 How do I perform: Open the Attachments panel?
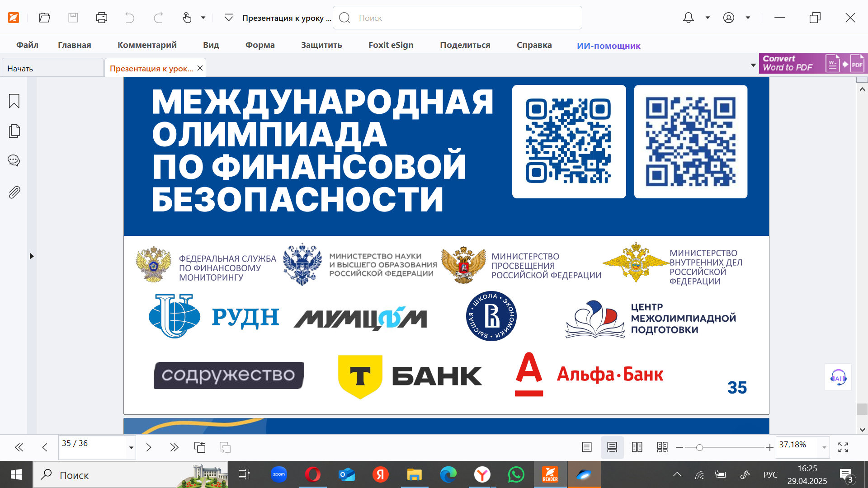[14, 192]
